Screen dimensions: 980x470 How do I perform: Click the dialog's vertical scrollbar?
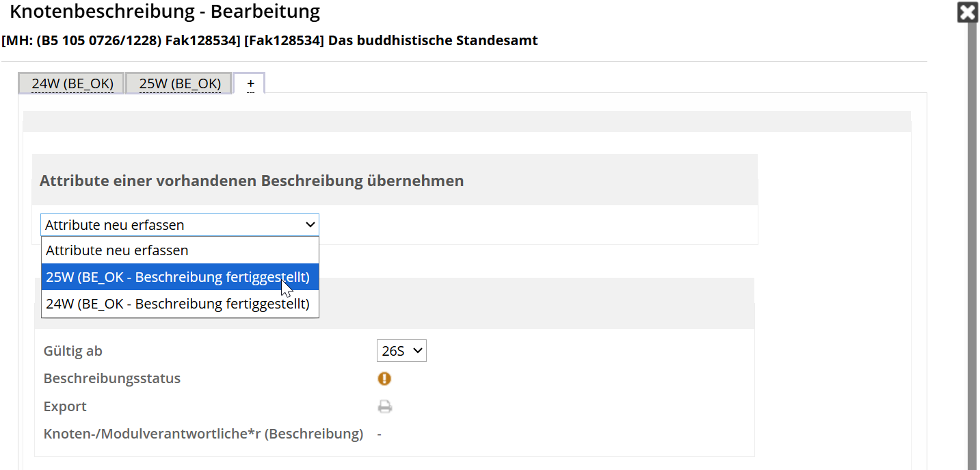972,246
